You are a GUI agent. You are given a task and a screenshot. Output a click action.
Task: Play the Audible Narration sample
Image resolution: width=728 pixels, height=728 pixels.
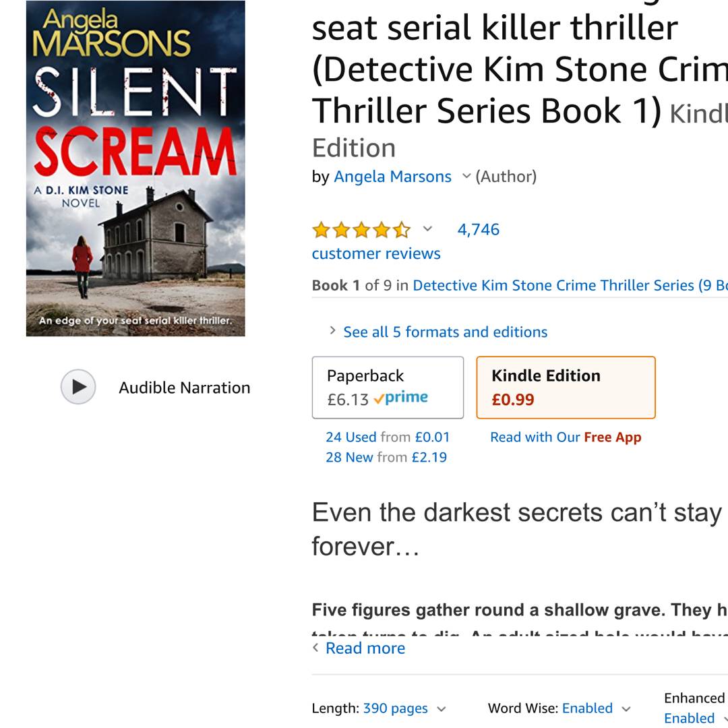point(78,387)
